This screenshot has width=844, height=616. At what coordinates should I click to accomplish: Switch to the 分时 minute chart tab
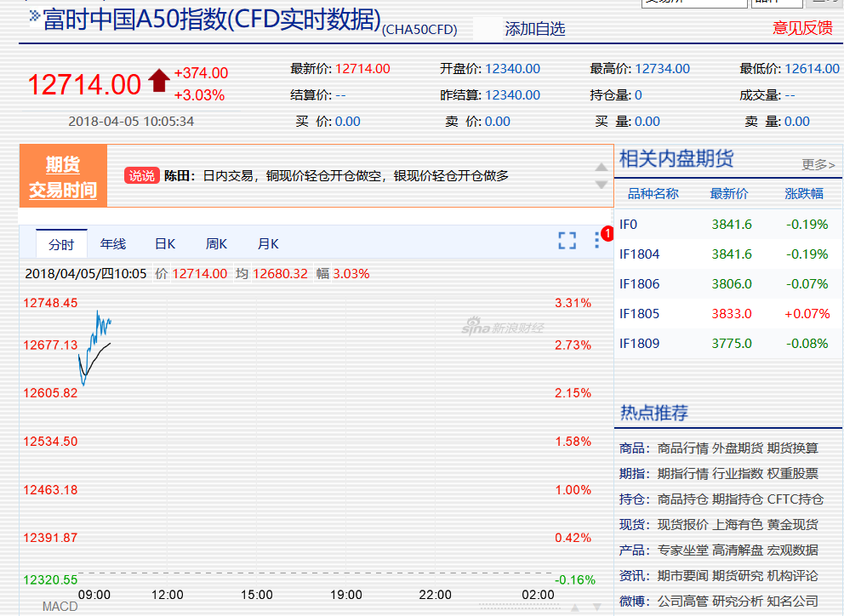pos(62,243)
